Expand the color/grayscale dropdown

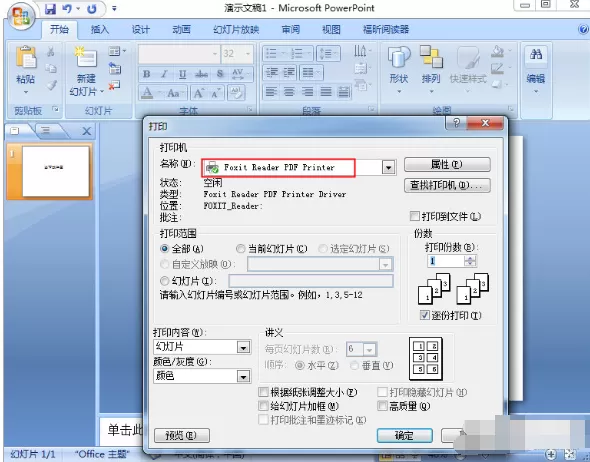pos(243,376)
